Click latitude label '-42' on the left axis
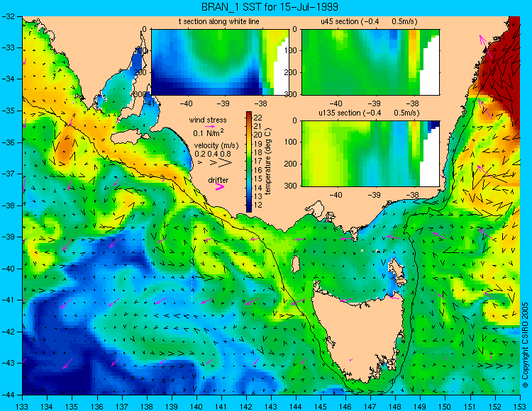 [x=8, y=332]
